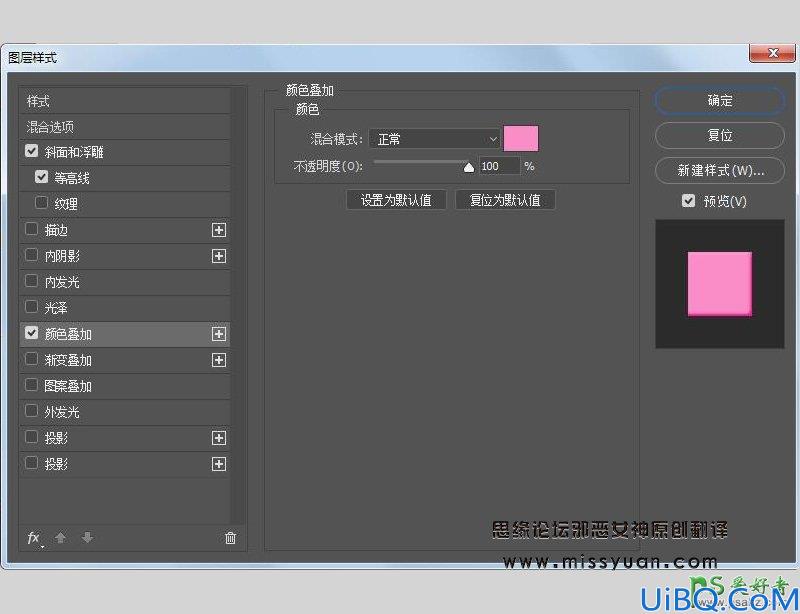This screenshot has height=614, width=800.
Task: Click the 确定 button
Action: pos(720,101)
